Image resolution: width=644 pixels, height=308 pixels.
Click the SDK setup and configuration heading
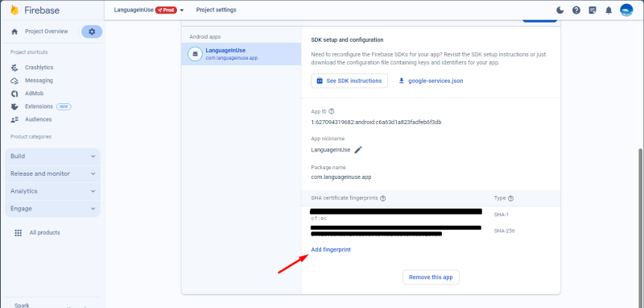coord(347,40)
